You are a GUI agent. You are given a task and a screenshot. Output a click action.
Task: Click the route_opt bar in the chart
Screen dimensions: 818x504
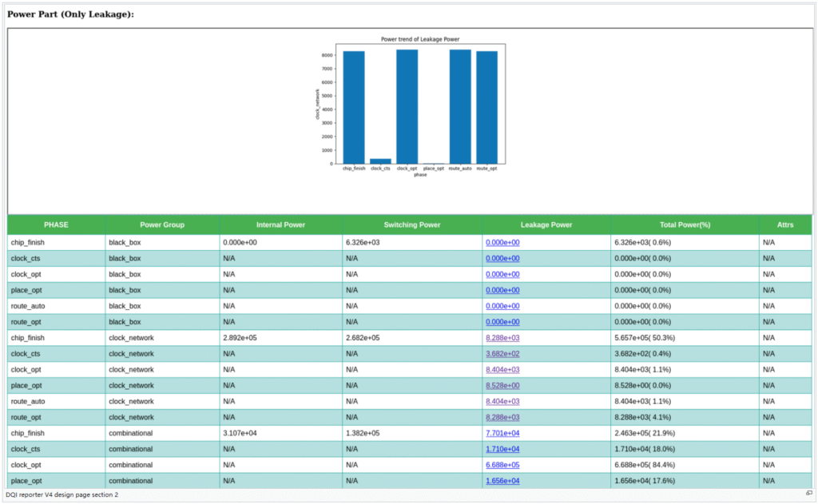point(487,108)
